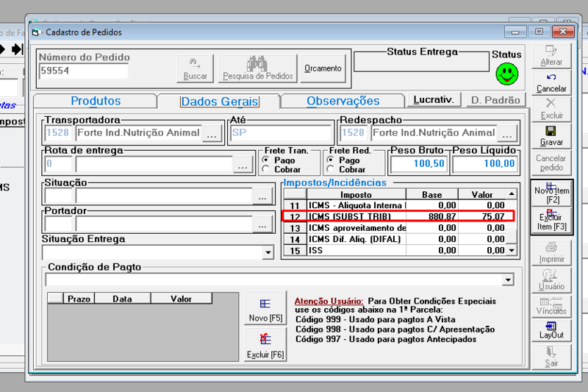This screenshot has height=392, width=588.
Task: Click the green smiley Status icon
Action: tap(507, 74)
